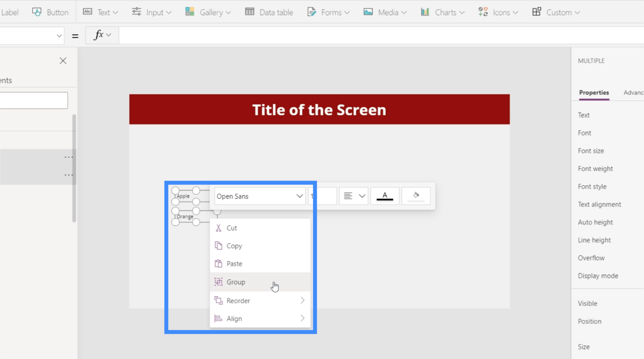
Task: Click into the formula bar
Action: (381, 35)
